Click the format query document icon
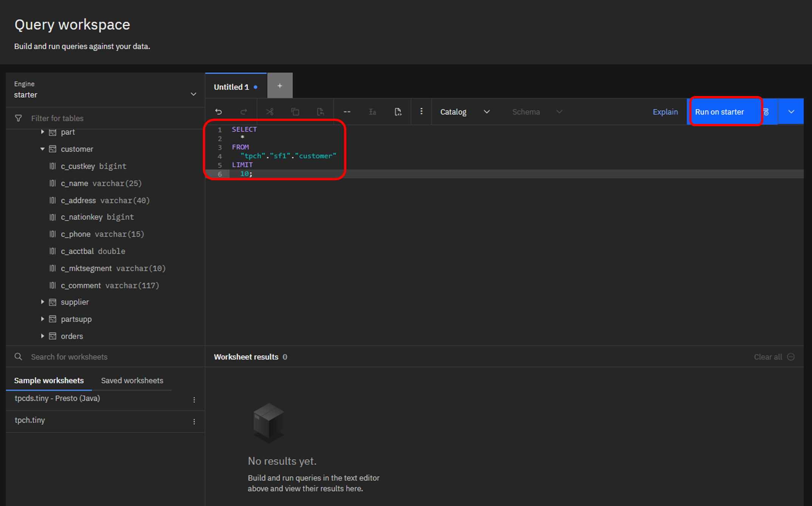 pos(398,112)
